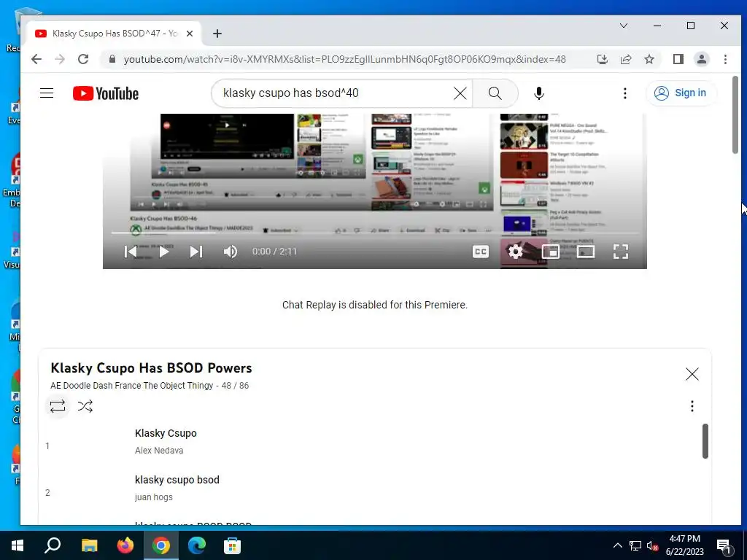The image size is (747, 560).
Task: Install app icon in address bar
Action: coord(602,59)
